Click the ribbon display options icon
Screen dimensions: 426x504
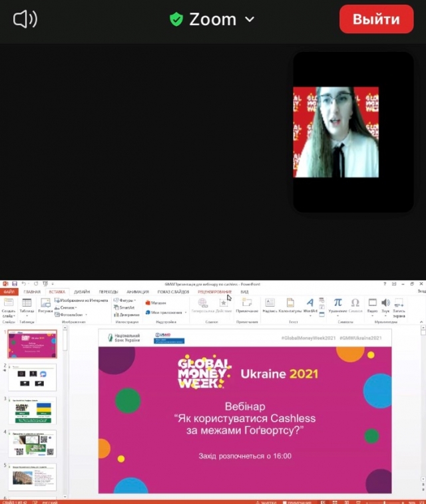[394, 284]
